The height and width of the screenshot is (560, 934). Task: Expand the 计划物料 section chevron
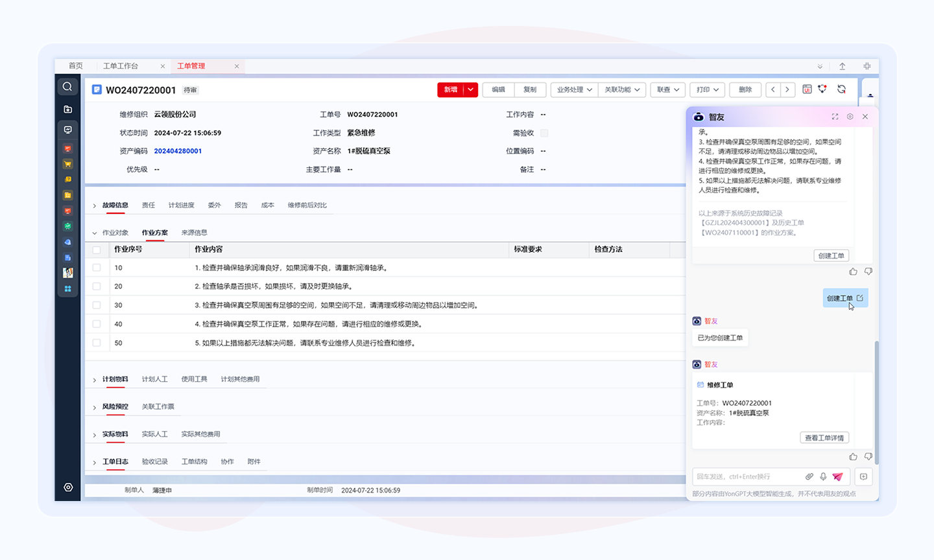click(x=95, y=380)
